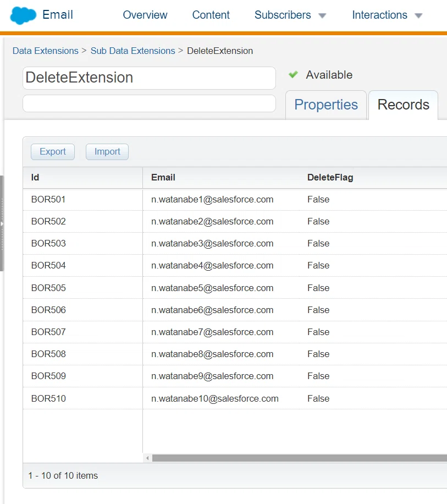Viewport: 447px width, 504px height.
Task: Open the Overview menu
Action: (x=145, y=15)
